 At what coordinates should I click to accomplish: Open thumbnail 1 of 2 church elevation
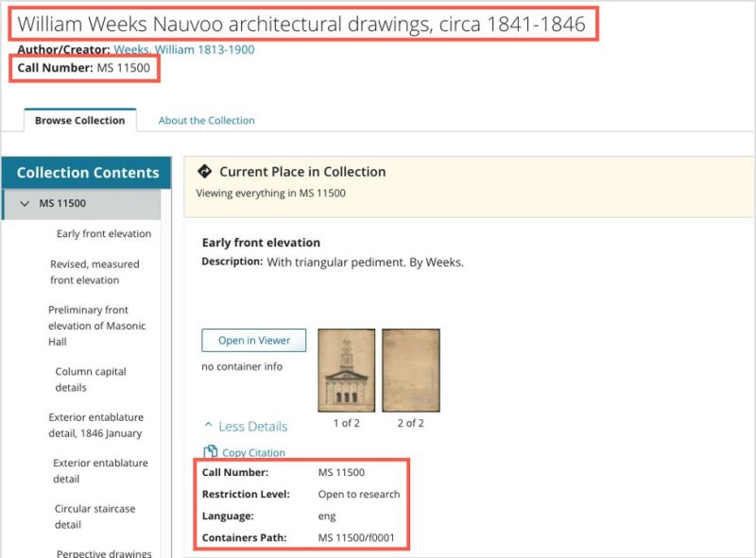click(347, 369)
